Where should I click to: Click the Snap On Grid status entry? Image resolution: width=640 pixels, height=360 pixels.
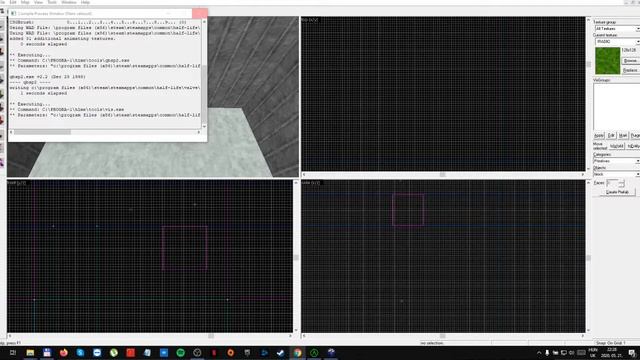click(x=611, y=343)
